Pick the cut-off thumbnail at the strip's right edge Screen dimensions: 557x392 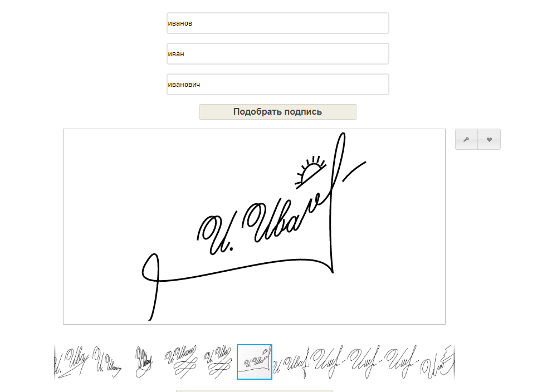pyautogui.click(x=438, y=362)
